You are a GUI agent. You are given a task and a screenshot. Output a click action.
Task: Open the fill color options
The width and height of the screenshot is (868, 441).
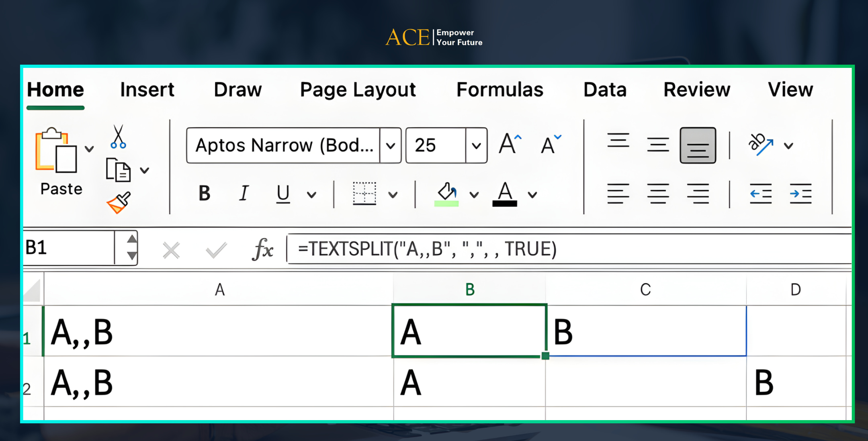(x=474, y=194)
